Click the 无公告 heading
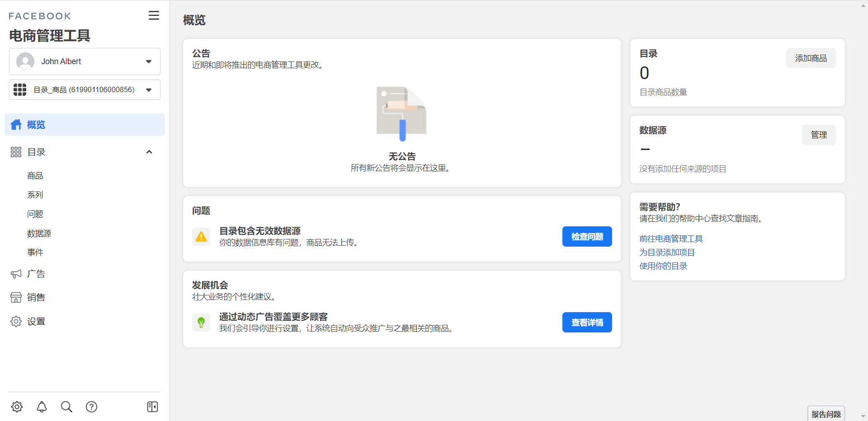The height and width of the screenshot is (421, 868). pyautogui.click(x=402, y=156)
